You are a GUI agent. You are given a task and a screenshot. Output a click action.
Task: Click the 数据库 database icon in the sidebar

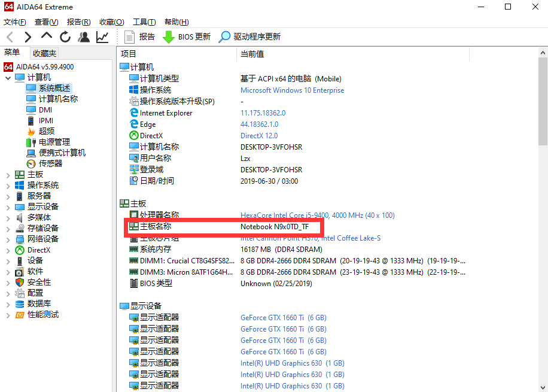pyautogui.click(x=20, y=304)
